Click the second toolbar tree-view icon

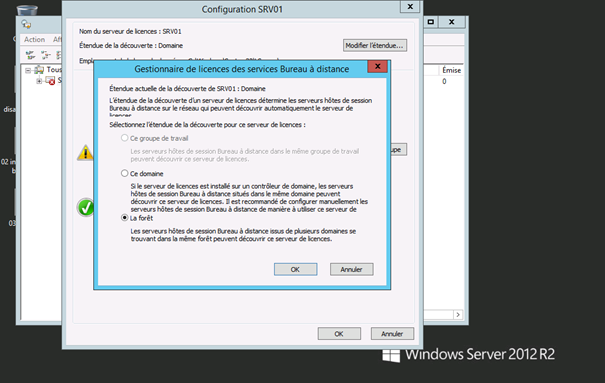tap(46, 55)
